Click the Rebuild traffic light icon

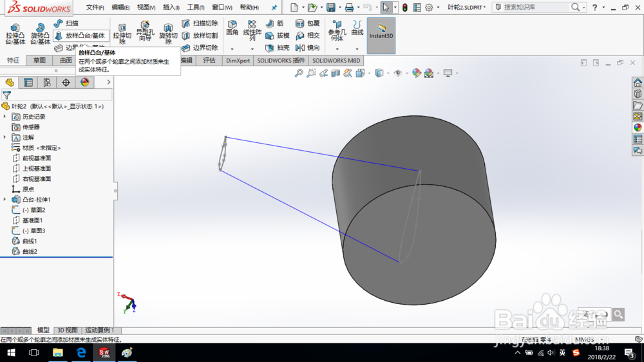[x=405, y=7]
